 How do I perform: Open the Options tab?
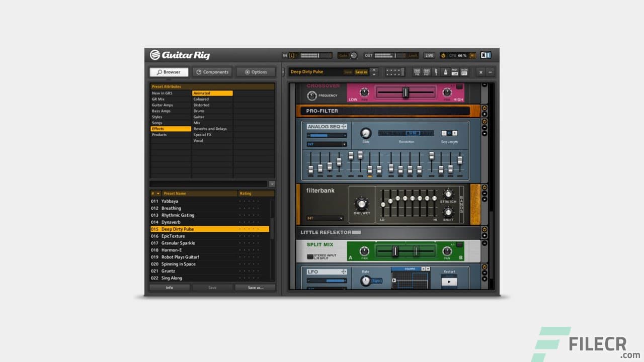[x=255, y=72]
